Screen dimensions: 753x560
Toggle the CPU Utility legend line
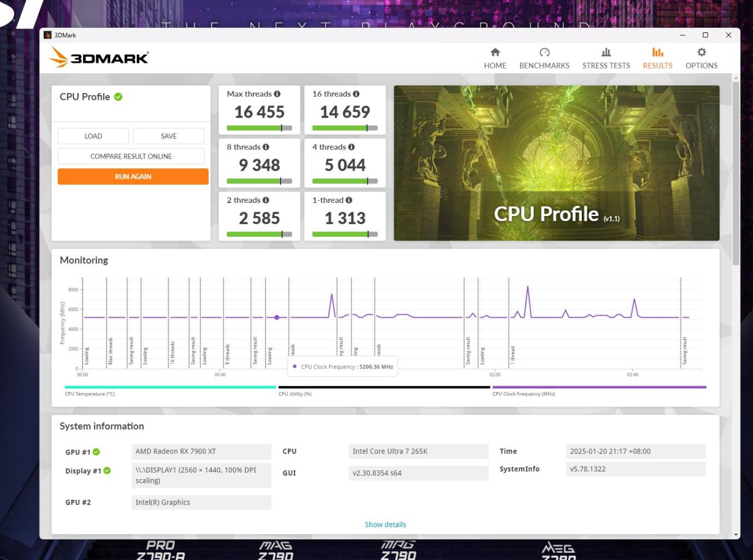pos(384,387)
